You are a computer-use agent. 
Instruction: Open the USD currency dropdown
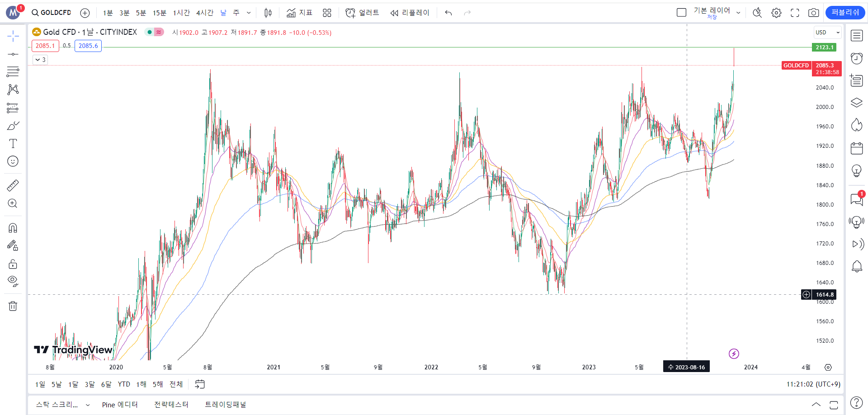(x=827, y=33)
